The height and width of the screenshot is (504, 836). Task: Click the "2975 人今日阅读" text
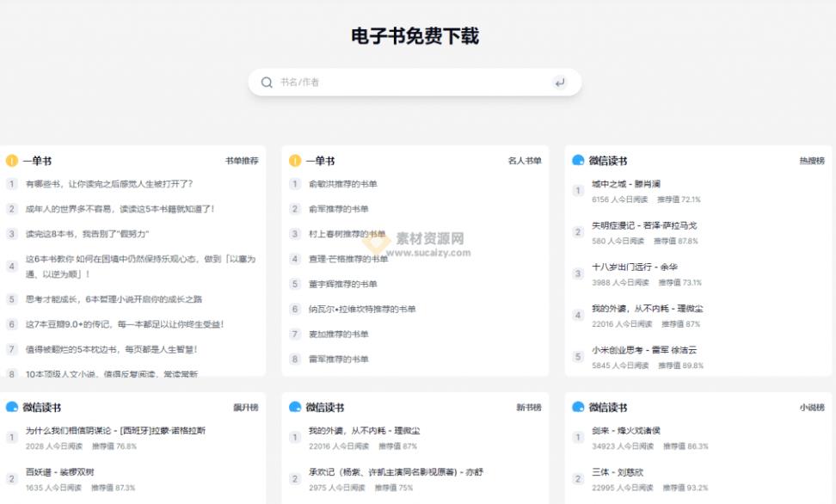pos(337,488)
